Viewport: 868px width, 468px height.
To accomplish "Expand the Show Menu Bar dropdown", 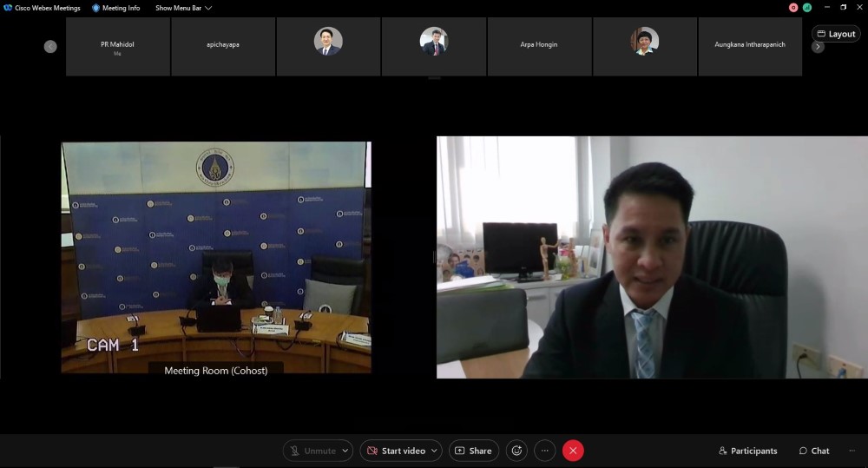I will (x=183, y=8).
